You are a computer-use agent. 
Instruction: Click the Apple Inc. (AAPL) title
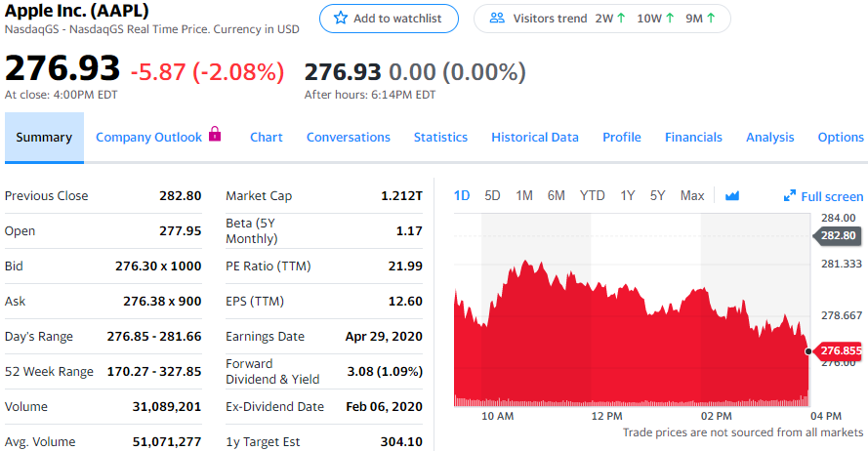77,10
